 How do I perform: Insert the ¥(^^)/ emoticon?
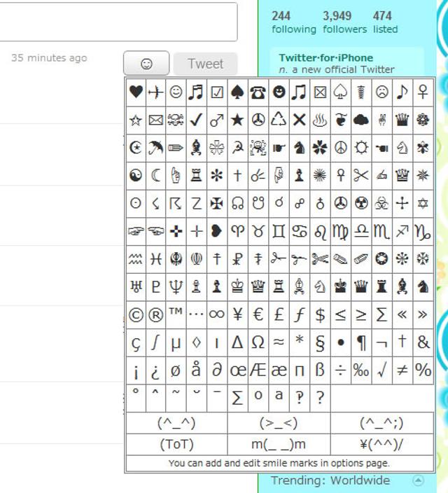click(382, 444)
